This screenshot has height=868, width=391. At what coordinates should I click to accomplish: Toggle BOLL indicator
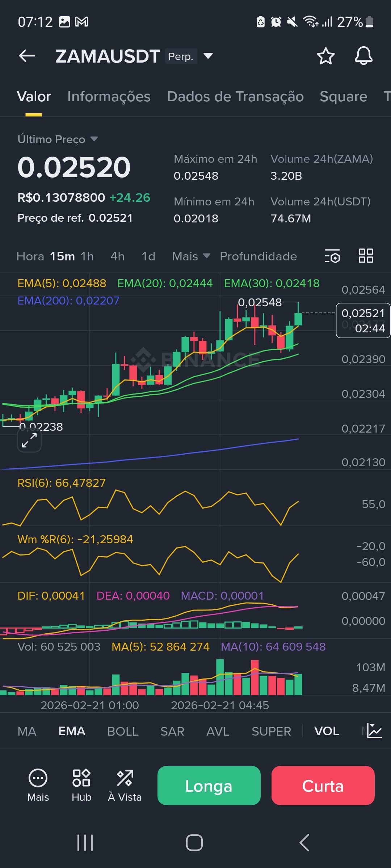click(x=123, y=731)
